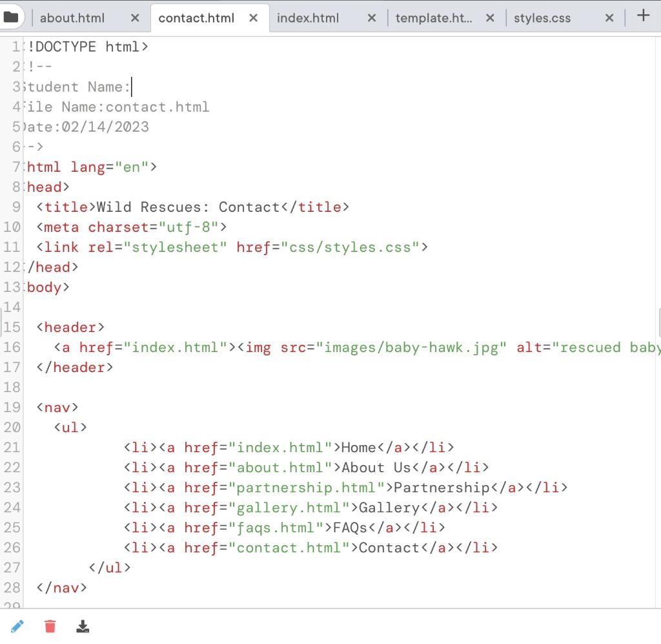The width and height of the screenshot is (661, 644).
Task: Download the file with the download icon
Action: [x=83, y=626]
